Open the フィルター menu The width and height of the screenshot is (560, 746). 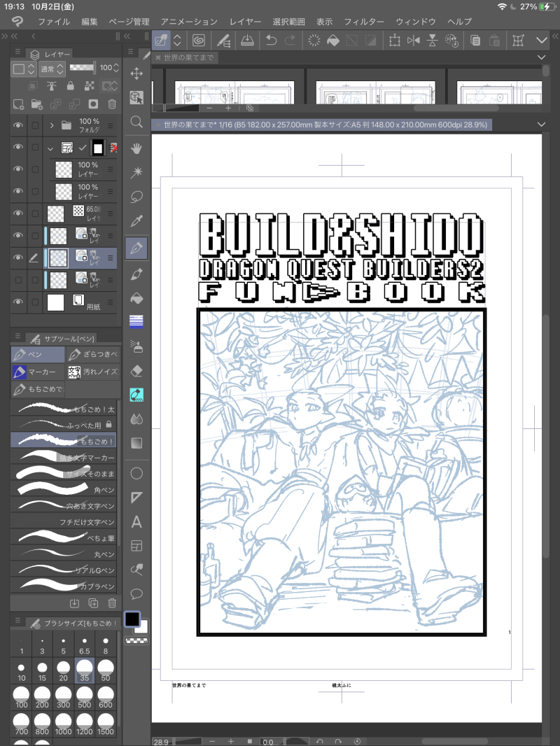pos(364,22)
